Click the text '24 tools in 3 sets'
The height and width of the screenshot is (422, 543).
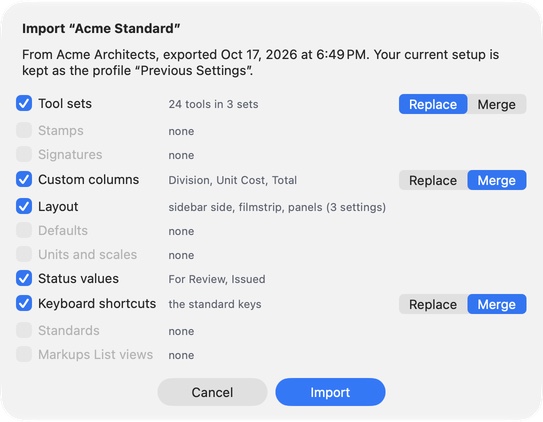(x=213, y=104)
